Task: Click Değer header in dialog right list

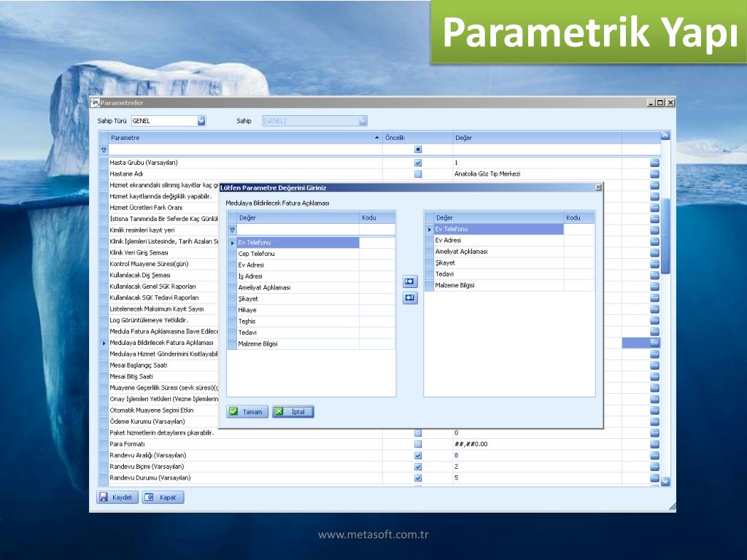Action: click(499, 217)
